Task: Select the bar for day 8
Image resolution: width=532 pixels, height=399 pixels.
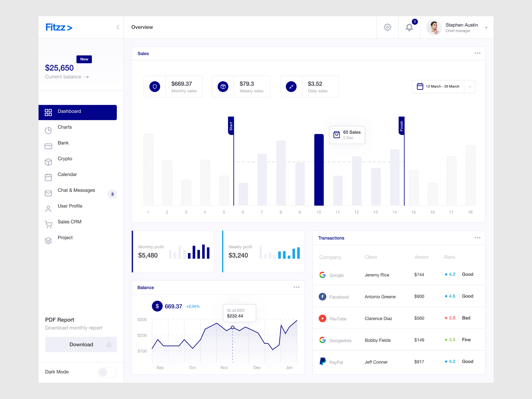Action: coord(281,173)
